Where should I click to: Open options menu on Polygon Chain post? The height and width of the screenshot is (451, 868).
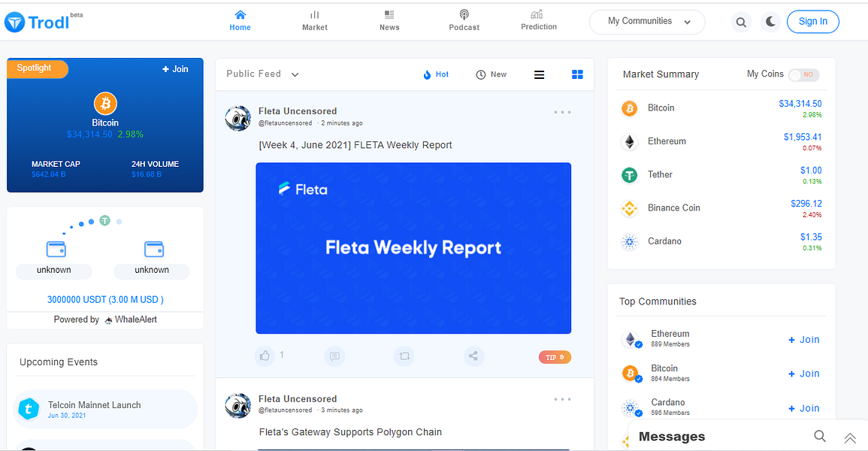(562, 400)
